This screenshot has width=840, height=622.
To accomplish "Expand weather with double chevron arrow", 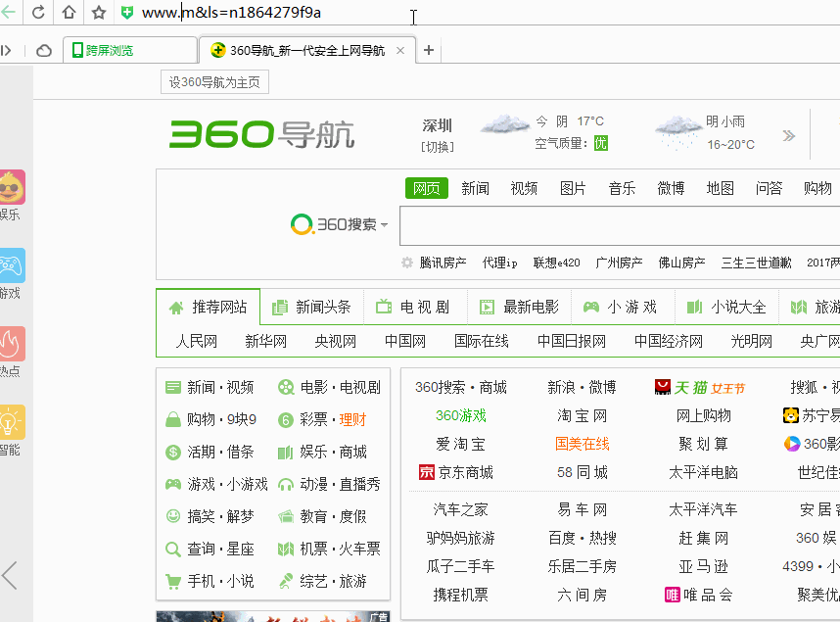I will [x=788, y=135].
